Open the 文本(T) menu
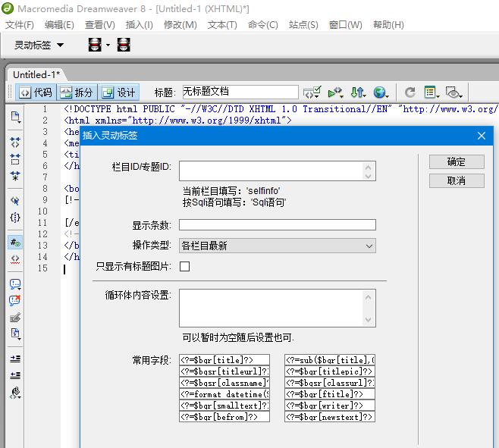The height and width of the screenshot is (448, 499). click(222, 25)
